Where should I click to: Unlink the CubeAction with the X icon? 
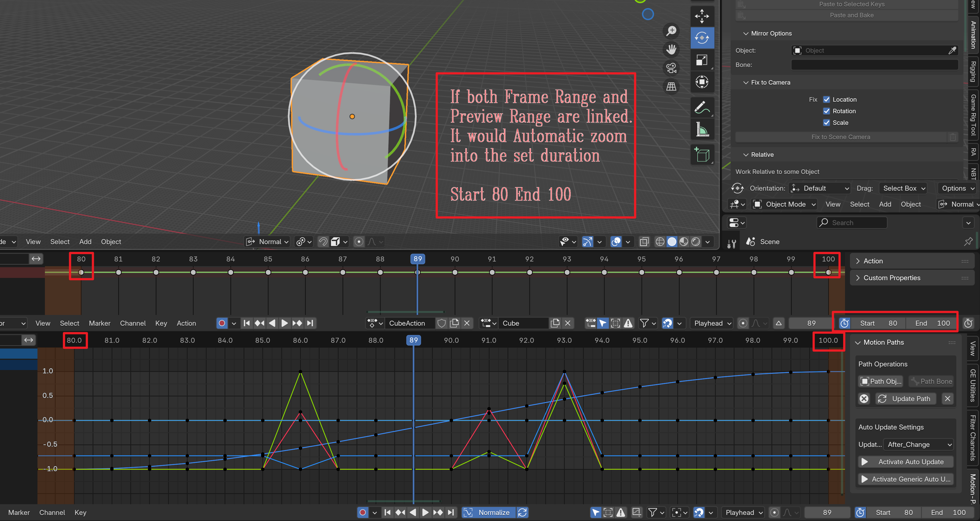(467, 323)
